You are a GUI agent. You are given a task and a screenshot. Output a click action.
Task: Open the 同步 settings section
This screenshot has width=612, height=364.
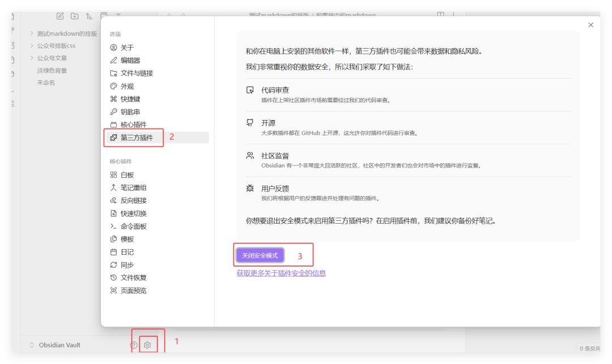(x=126, y=264)
